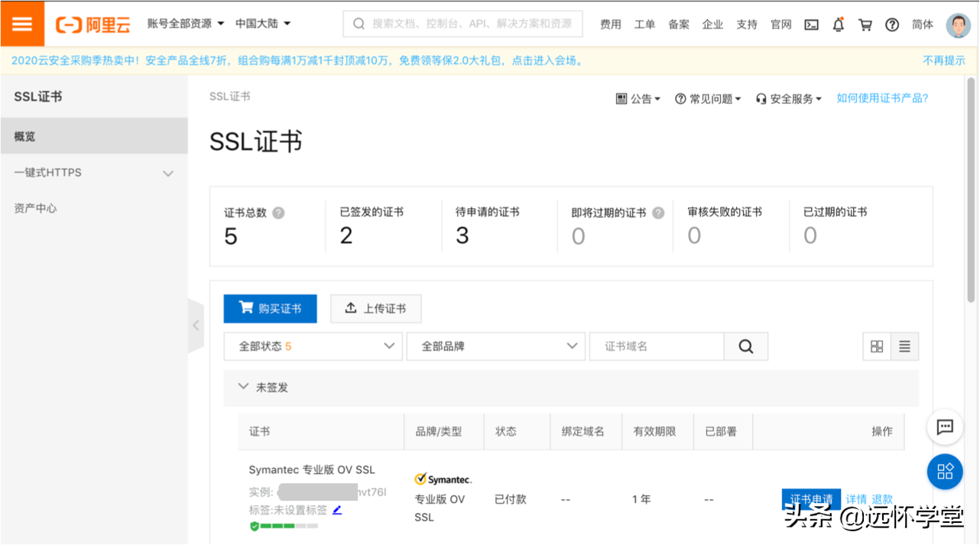Open 如何使用证书产品 help link
This screenshot has height=545, width=980.
[x=882, y=99]
